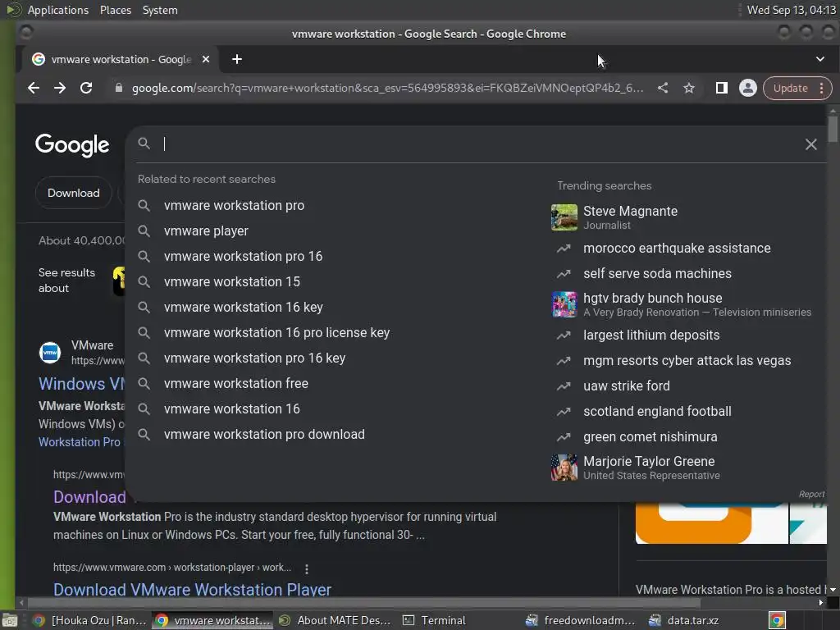Open trending green comet nishimura

[x=650, y=437]
